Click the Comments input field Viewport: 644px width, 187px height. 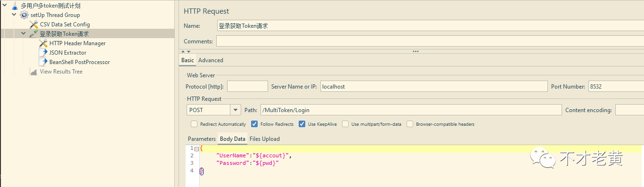[430, 41]
